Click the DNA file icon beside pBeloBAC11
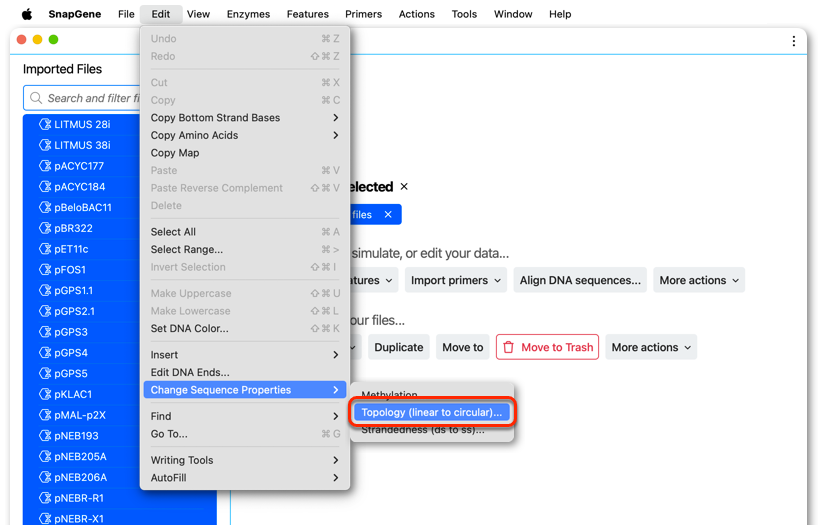This screenshot has width=823, height=530. click(45, 207)
